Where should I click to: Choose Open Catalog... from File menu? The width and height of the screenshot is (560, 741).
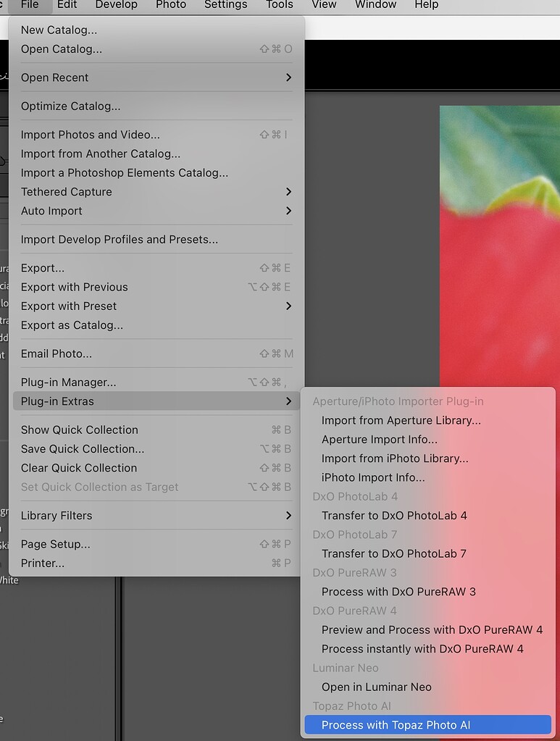62,49
